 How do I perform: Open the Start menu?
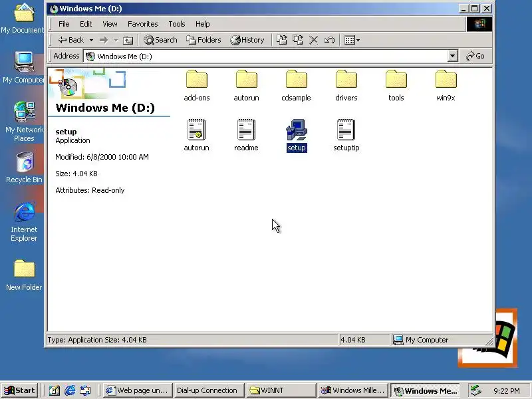tap(20, 390)
